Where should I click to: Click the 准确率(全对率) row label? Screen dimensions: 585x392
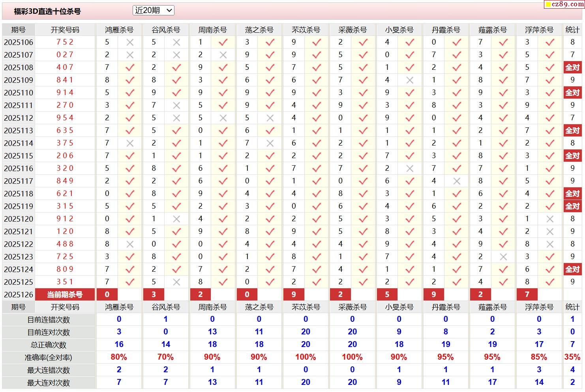pos(49,358)
